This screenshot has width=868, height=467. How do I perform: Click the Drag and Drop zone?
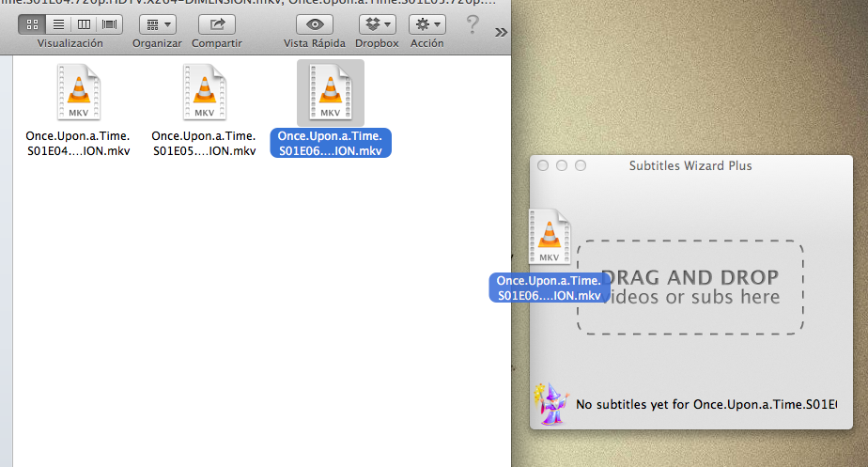690,288
